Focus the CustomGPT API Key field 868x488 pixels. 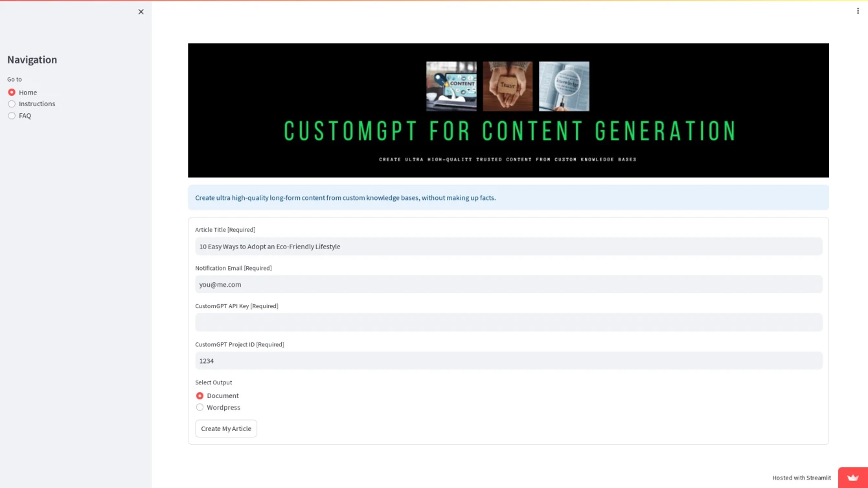[508, 322]
